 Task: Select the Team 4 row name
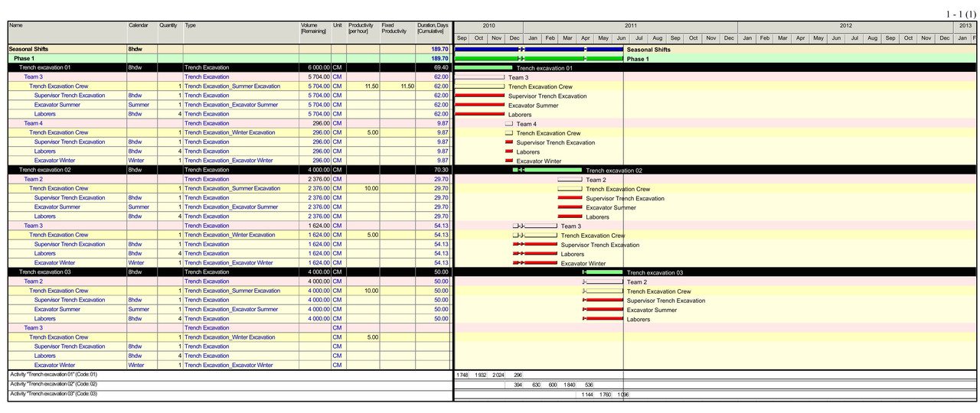(34, 123)
